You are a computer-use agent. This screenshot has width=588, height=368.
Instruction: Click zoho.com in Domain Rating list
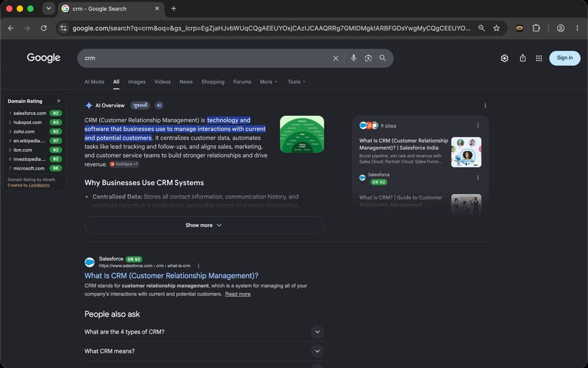tap(24, 132)
